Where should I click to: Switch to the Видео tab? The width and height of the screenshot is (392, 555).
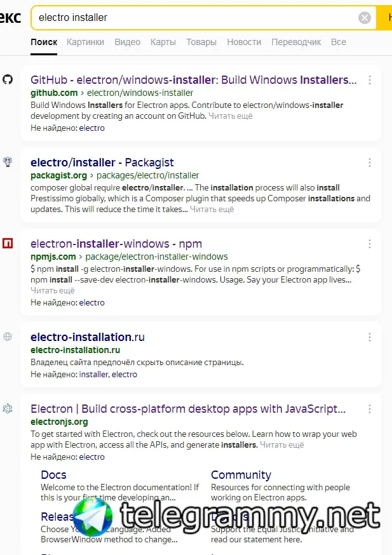[127, 42]
